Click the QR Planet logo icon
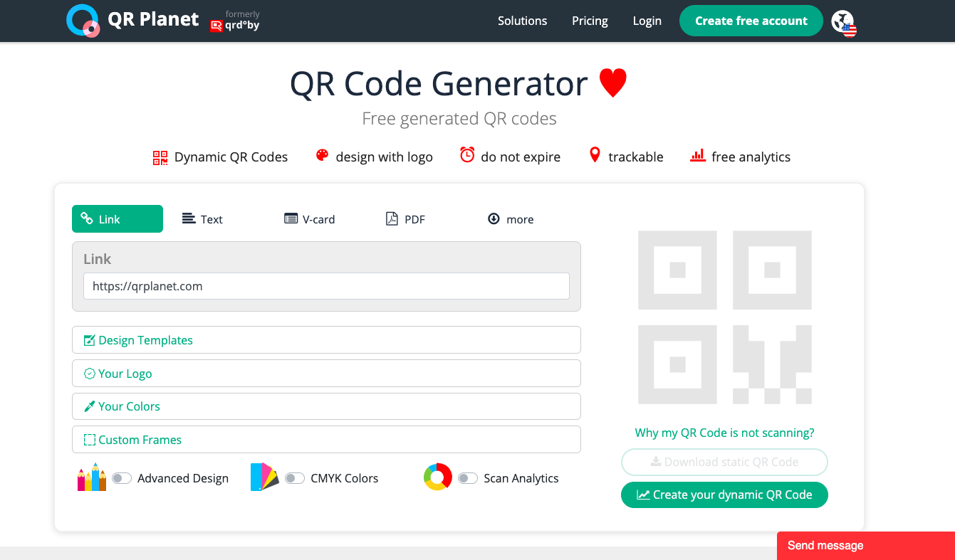 83,21
